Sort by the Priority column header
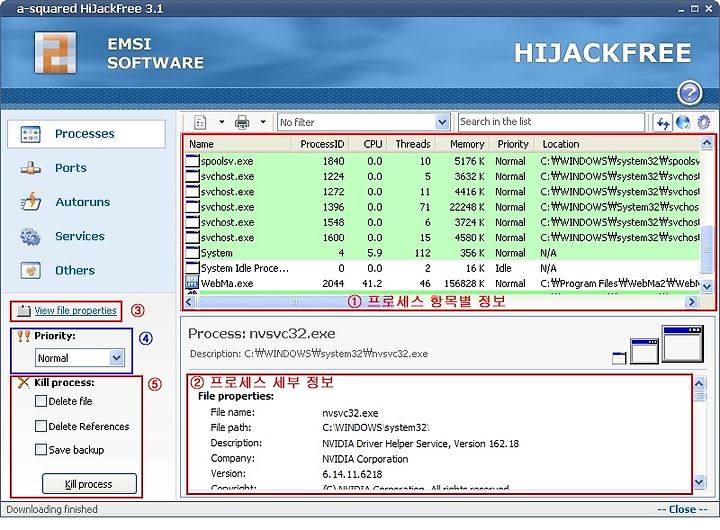Viewport: 720px width, 530px height. (512, 144)
